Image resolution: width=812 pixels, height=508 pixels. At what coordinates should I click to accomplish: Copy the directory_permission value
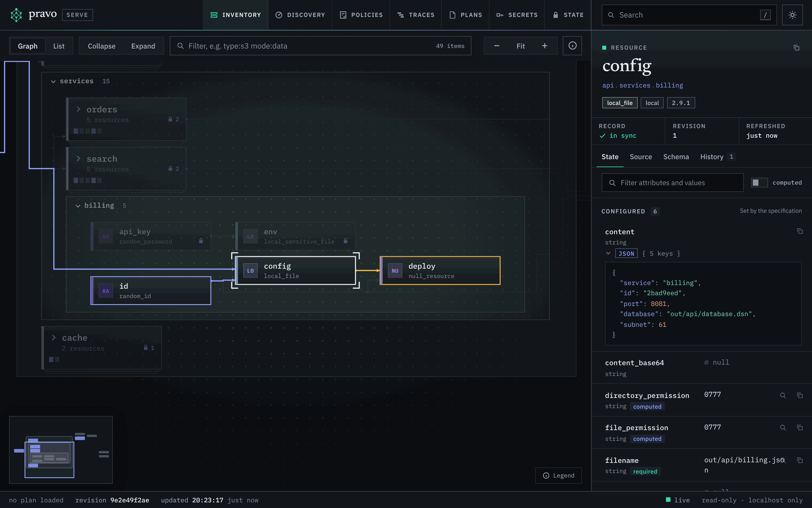[800, 395]
